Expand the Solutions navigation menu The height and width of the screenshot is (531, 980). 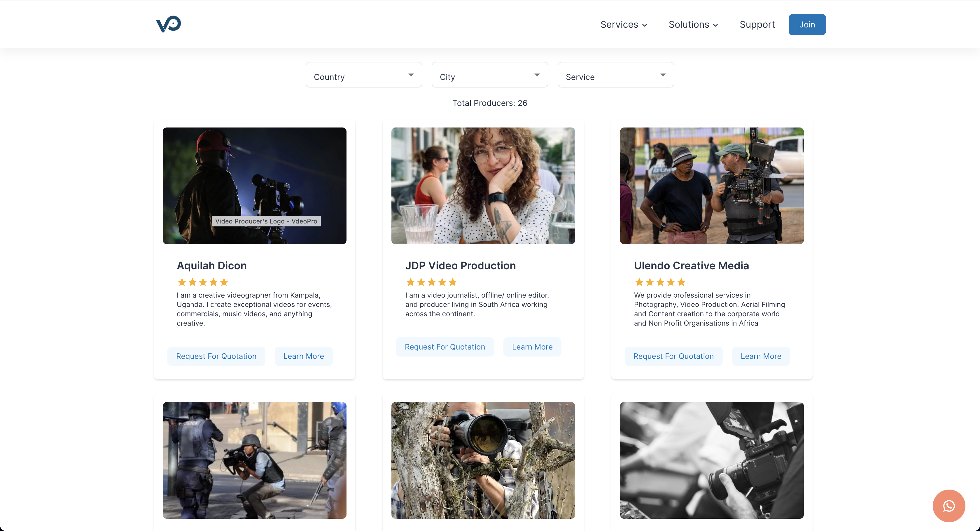tap(693, 24)
